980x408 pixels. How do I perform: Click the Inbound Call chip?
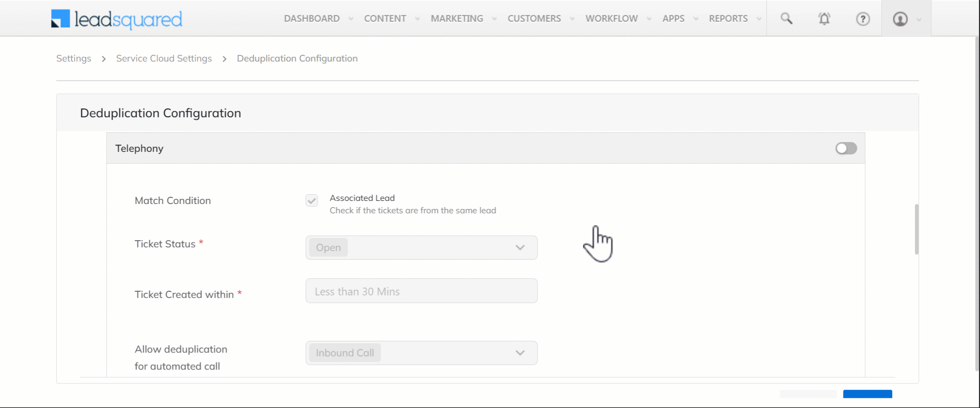[345, 353]
